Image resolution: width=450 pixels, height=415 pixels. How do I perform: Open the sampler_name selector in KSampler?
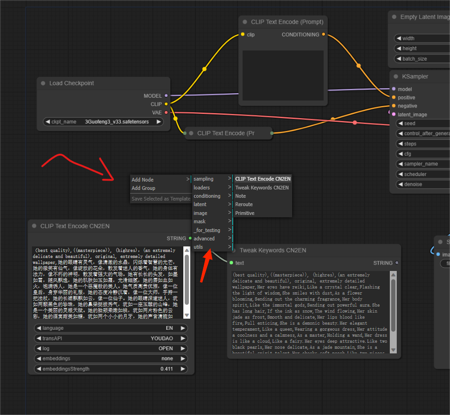pyautogui.click(x=423, y=164)
